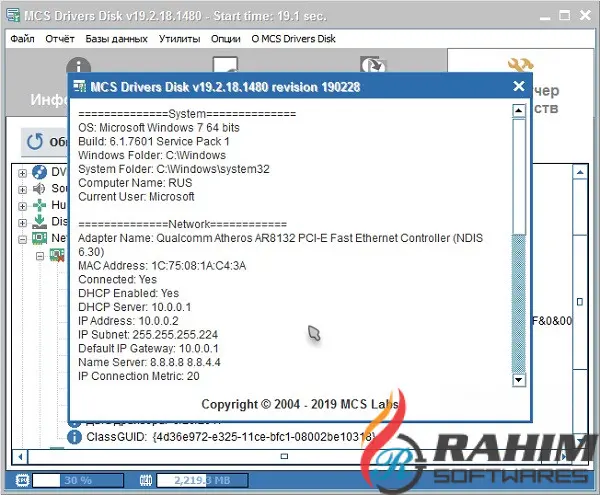This screenshot has width=600, height=495.
Task: Click the about dialog title icon
Action: 80,86
